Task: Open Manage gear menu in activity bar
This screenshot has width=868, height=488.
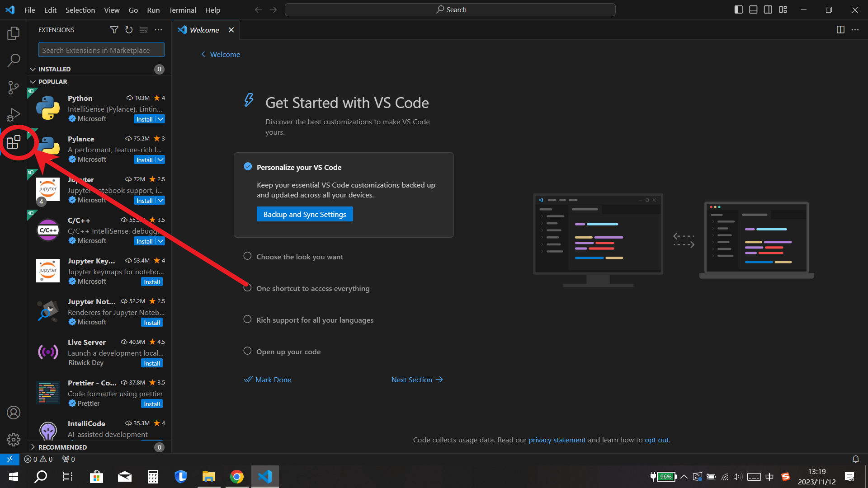Action: point(14,440)
